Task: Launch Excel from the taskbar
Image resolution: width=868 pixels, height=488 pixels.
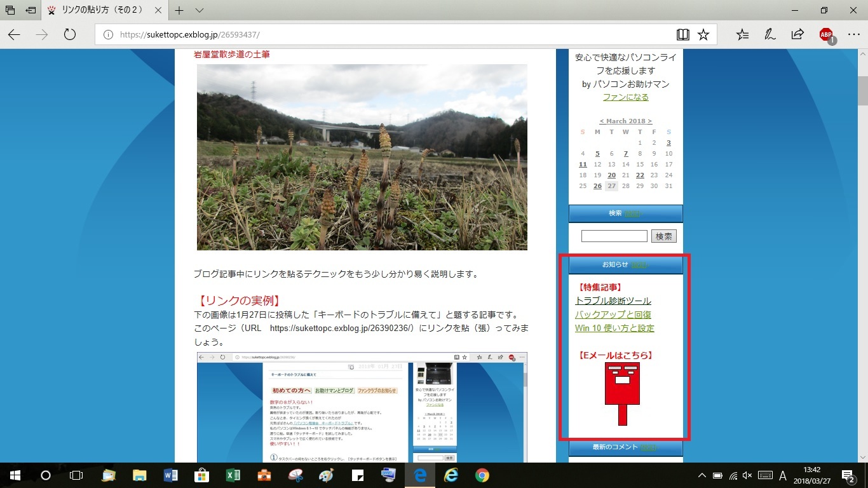Action: pyautogui.click(x=233, y=475)
